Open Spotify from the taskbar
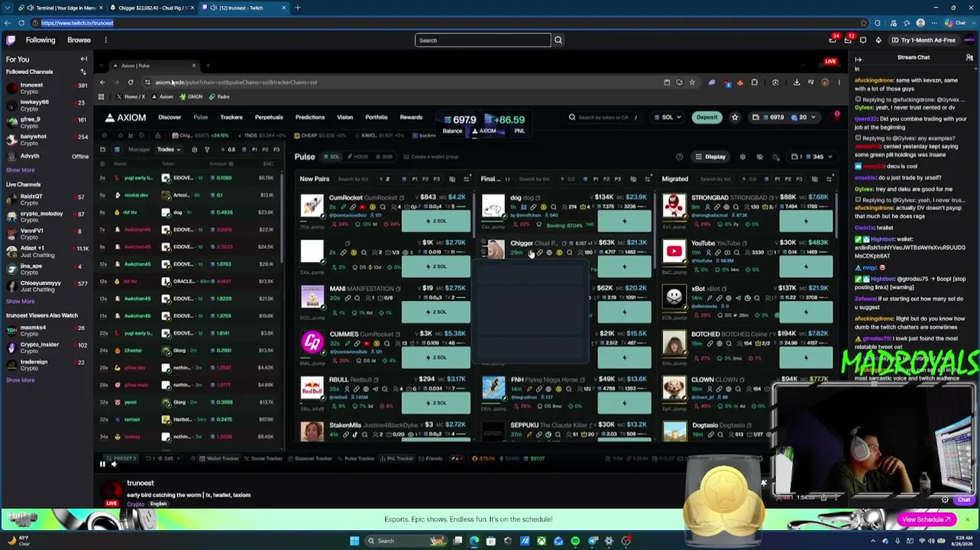The image size is (980, 550). [x=575, y=541]
